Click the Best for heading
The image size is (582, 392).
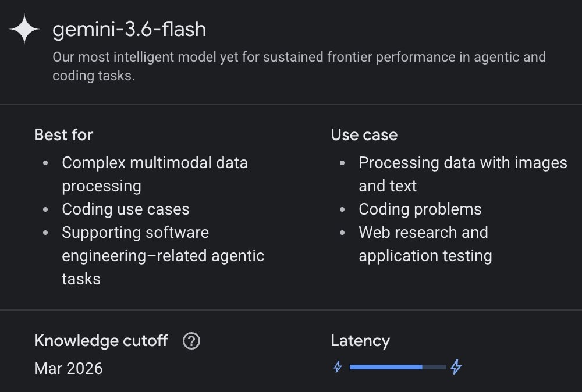(63, 134)
